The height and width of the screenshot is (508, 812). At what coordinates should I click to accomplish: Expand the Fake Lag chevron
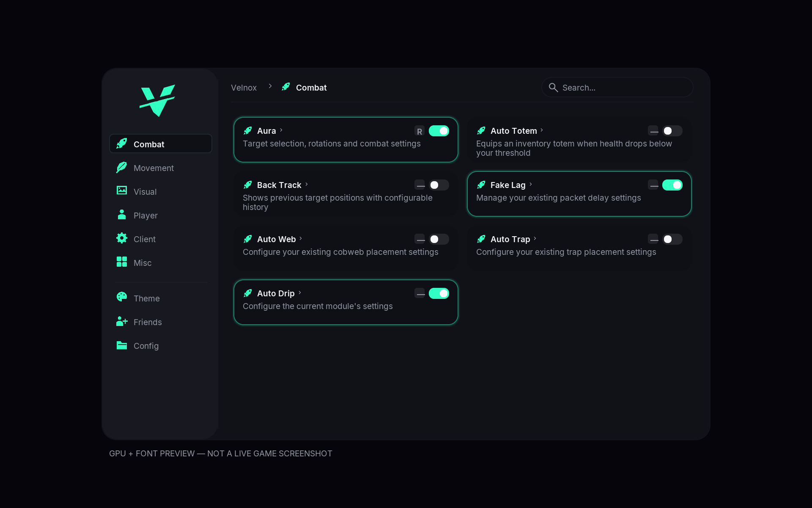531,185
